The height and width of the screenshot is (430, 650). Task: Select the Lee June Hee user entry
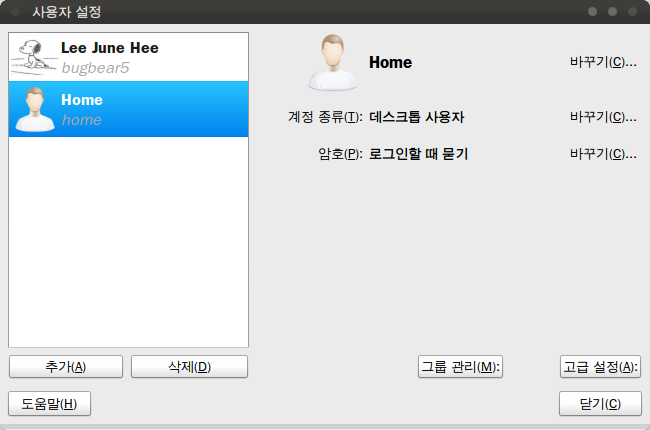129,57
